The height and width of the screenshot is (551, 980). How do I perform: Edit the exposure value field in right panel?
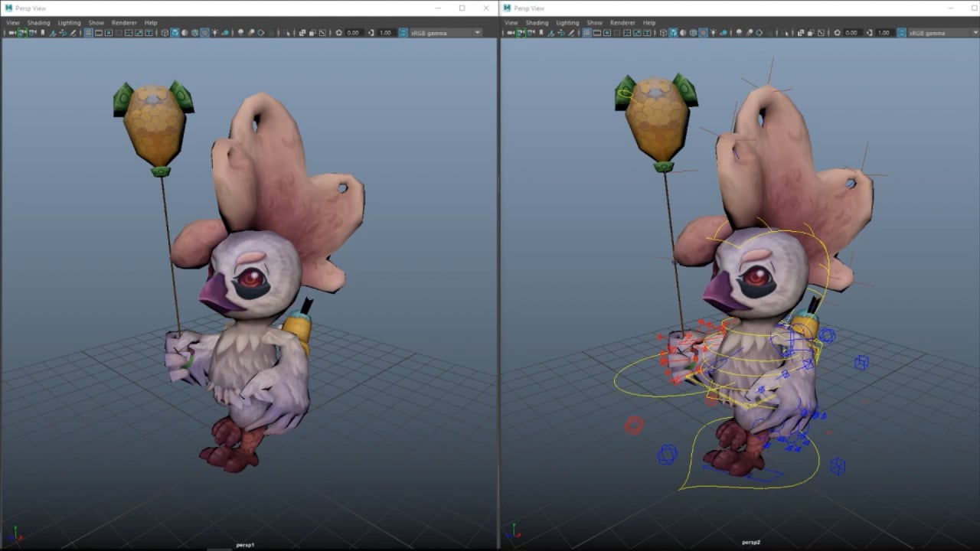click(851, 33)
